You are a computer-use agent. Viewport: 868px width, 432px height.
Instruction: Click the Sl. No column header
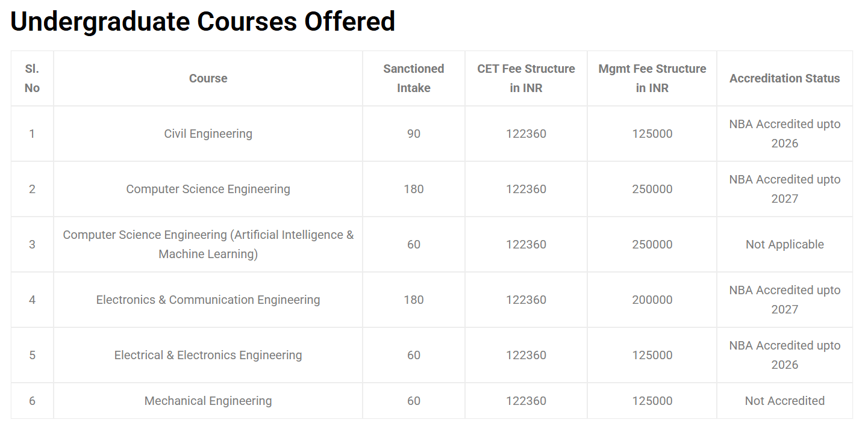coord(32,78)
